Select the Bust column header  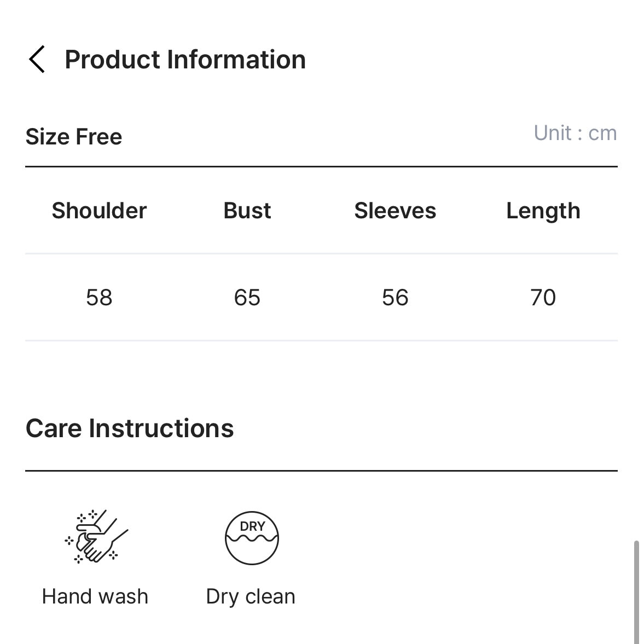[247, 211]
